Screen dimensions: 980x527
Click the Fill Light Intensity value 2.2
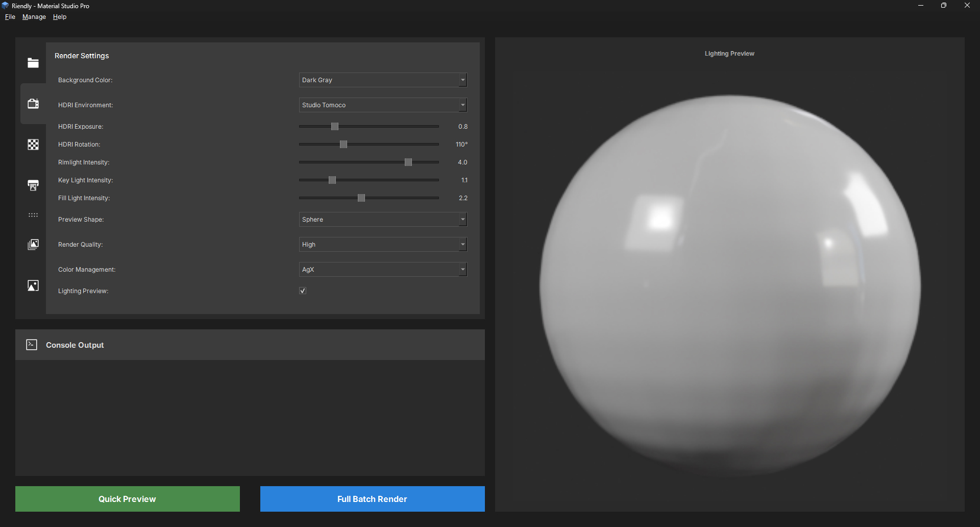point(463,198)
